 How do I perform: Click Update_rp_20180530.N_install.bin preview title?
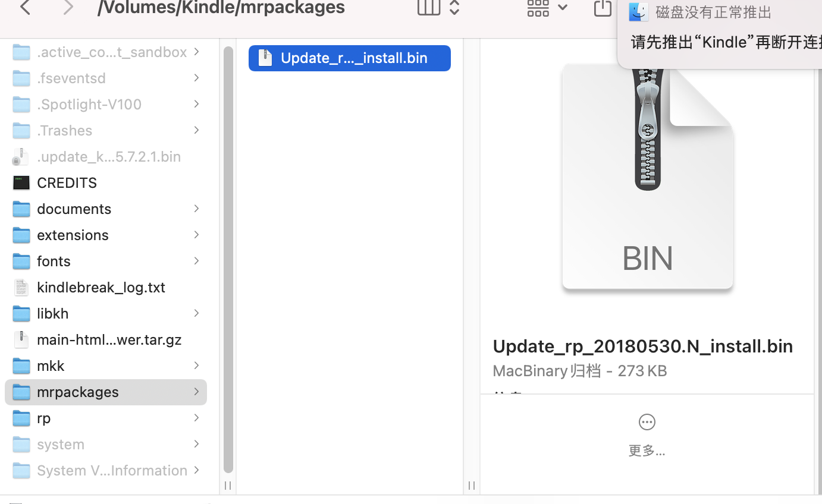643,346
